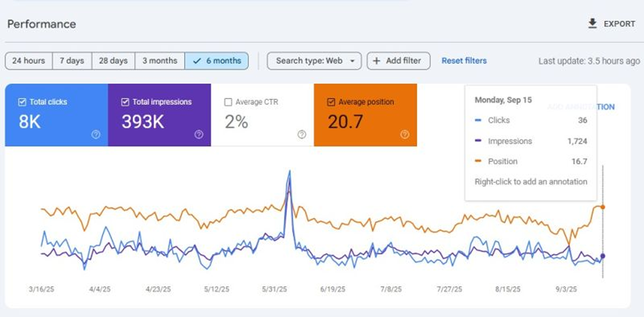644x317 pixels.
Task: Click the 3/16/25 axis date label
Action: pyautogui.click(x=42, y=289)
